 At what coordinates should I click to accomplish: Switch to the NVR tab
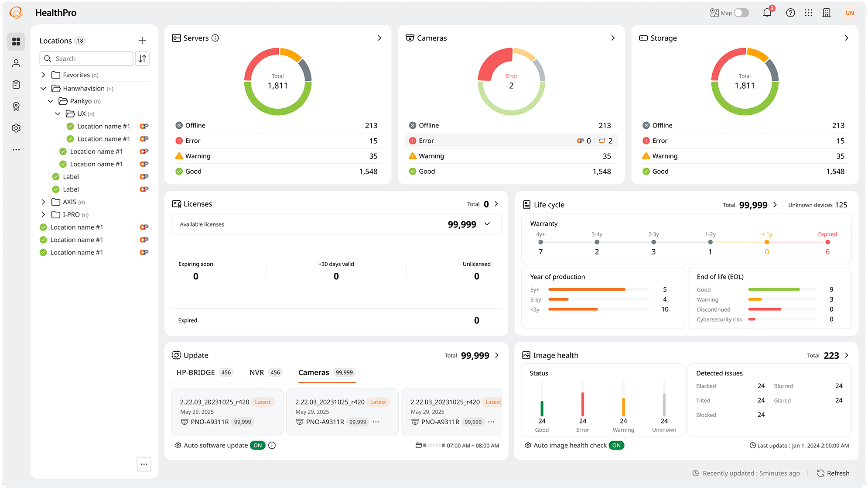(x=266, y=372)
